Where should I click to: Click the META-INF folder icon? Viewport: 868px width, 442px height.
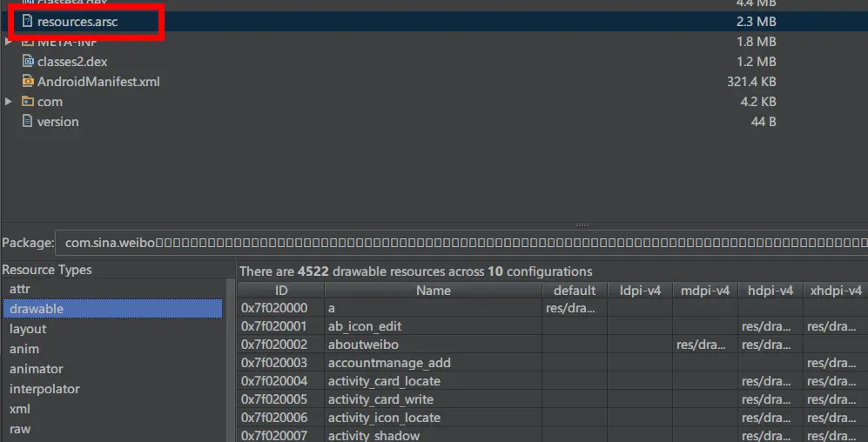(27, 42)
